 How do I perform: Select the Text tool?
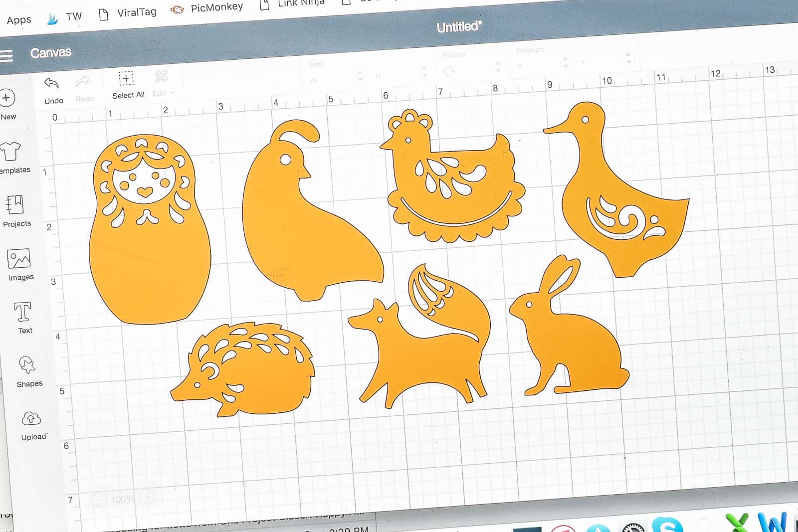click(x=22, y=313)
